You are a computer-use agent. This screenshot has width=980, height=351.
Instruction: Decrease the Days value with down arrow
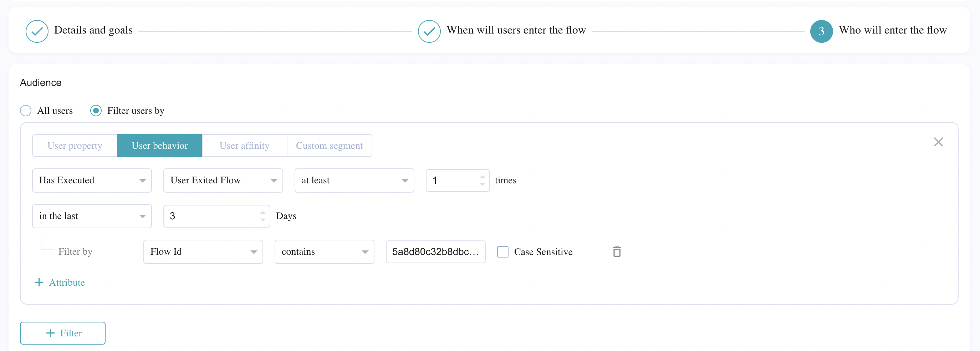coord(263,220)
